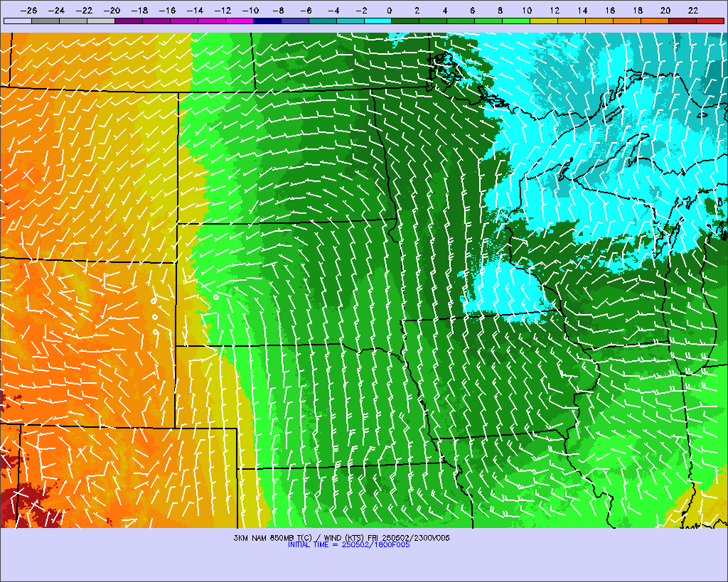Screen dimensions: 728x582
Task: Select the deep orange 18 to 20 legend swatch
Action: (655, 21)
